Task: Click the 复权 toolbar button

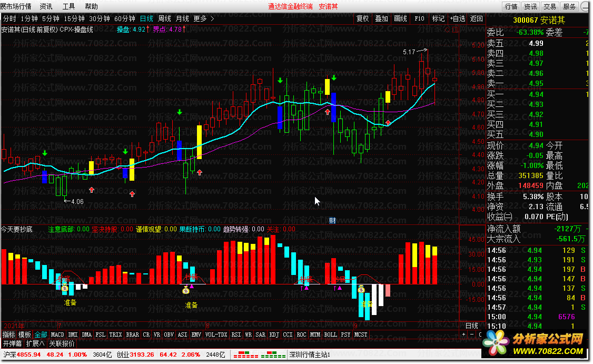Action: point(362,18)
